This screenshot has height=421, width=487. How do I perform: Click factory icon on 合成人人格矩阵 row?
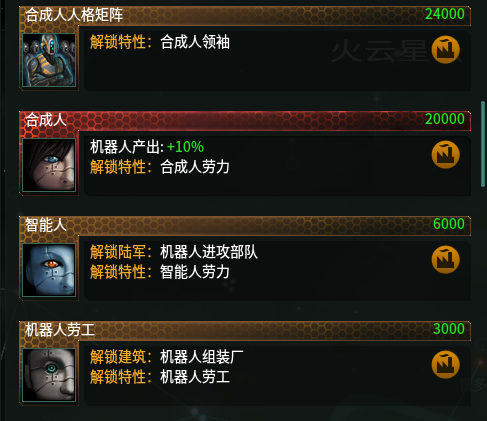(445, 50)
